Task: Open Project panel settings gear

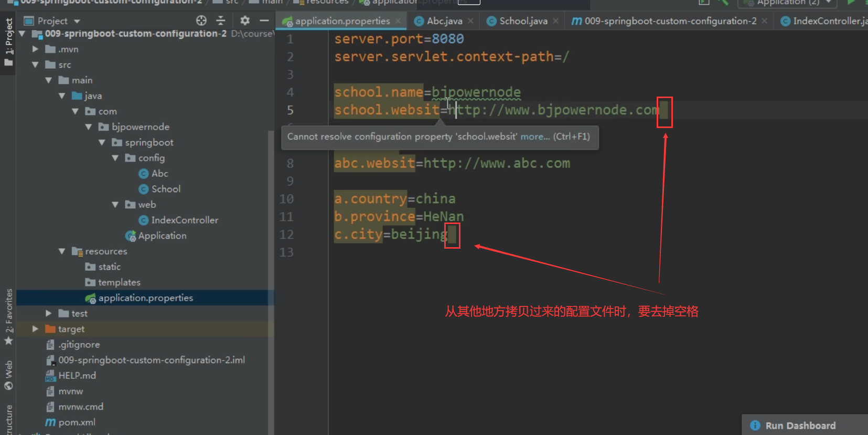Action: 245,20
